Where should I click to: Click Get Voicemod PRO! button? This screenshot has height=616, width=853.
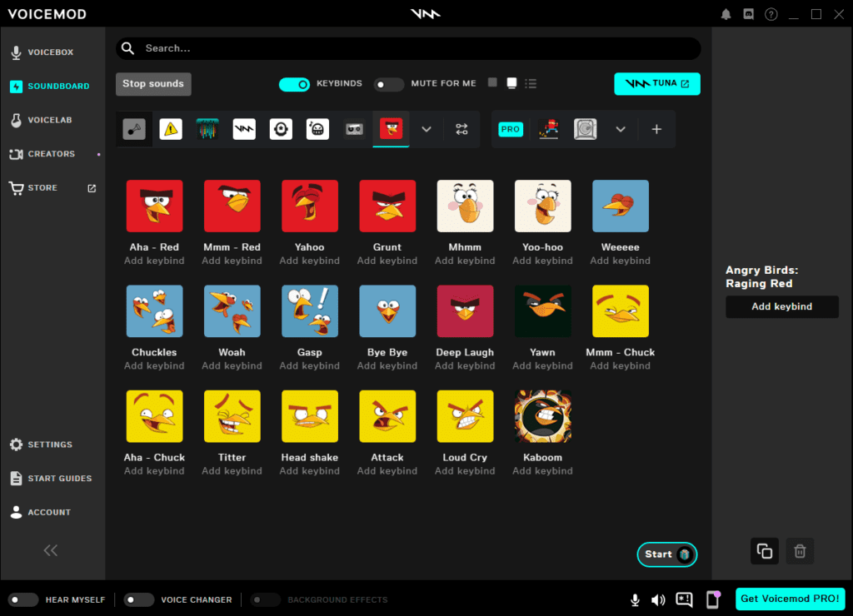point(790,599)
